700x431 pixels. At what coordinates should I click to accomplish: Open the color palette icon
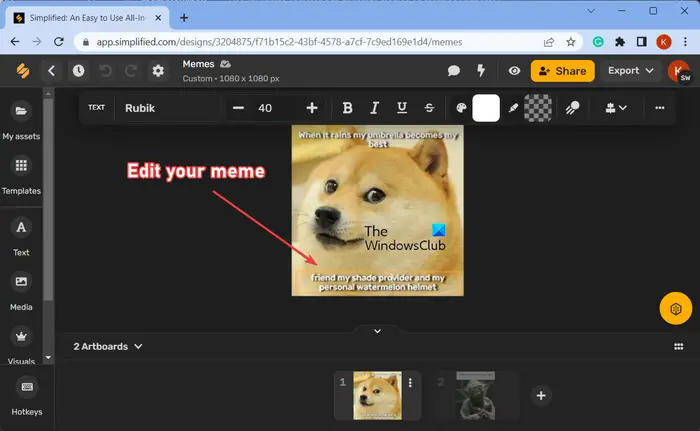pyautogui.click(x=461, y=108)
